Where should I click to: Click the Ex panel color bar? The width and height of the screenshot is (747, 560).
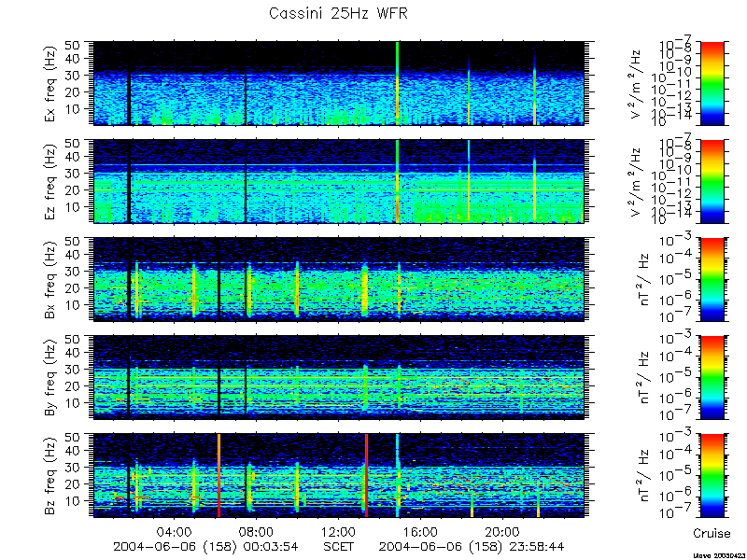pyautogui.click(x=712, y=83)
